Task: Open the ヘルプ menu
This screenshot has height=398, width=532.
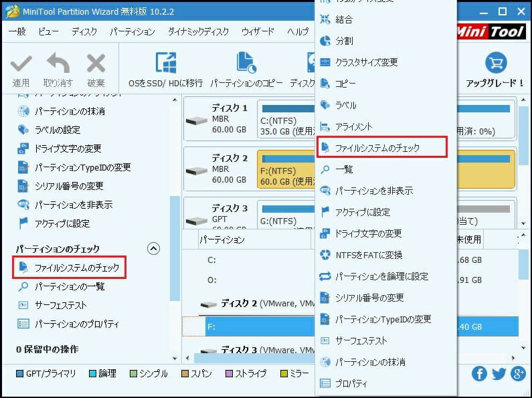Action: 298,31
